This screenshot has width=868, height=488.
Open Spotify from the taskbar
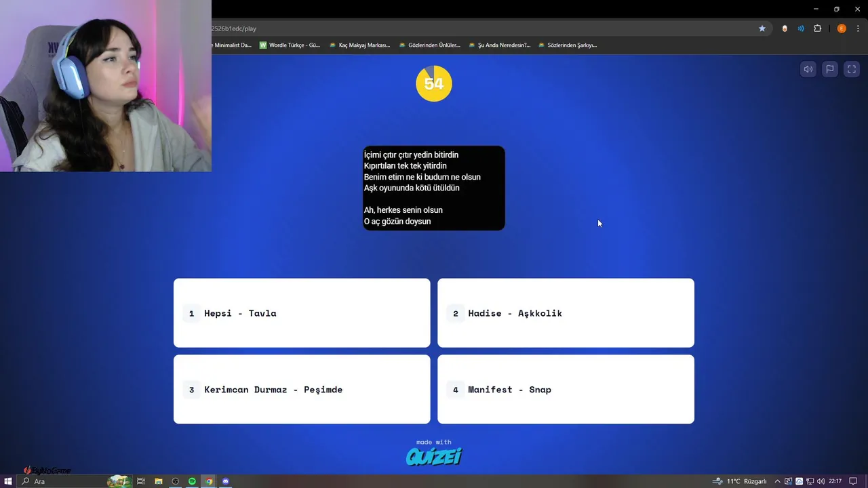click(192, 481)
